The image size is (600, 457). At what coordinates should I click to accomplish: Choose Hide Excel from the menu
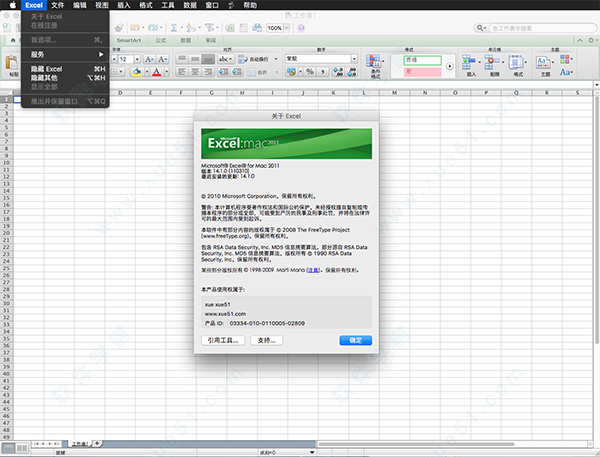65,69
